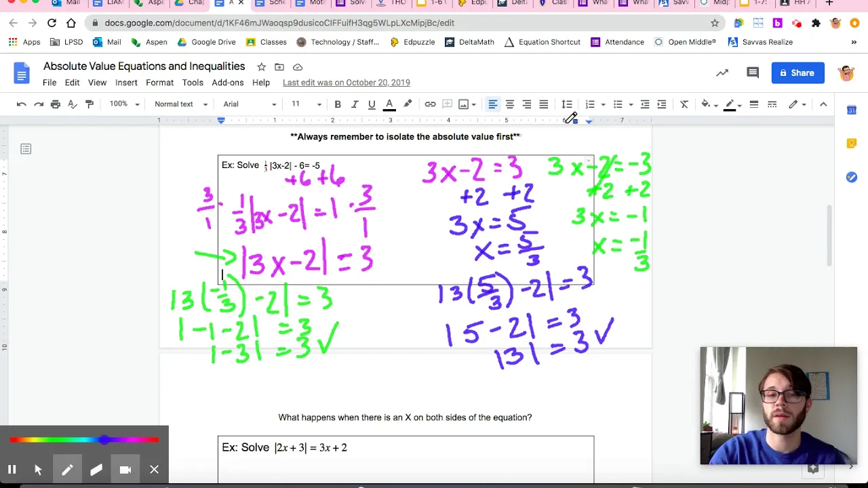Viewport: 868px width, 488px height.
Task: Open the border dash style icon
Action: point(772,104)
